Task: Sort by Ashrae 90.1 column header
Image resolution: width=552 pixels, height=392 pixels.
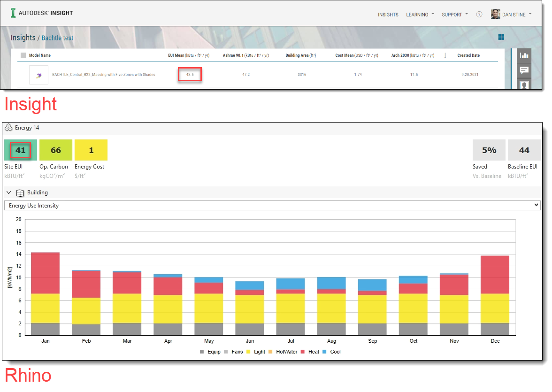Action: click(x=246, y=55)
